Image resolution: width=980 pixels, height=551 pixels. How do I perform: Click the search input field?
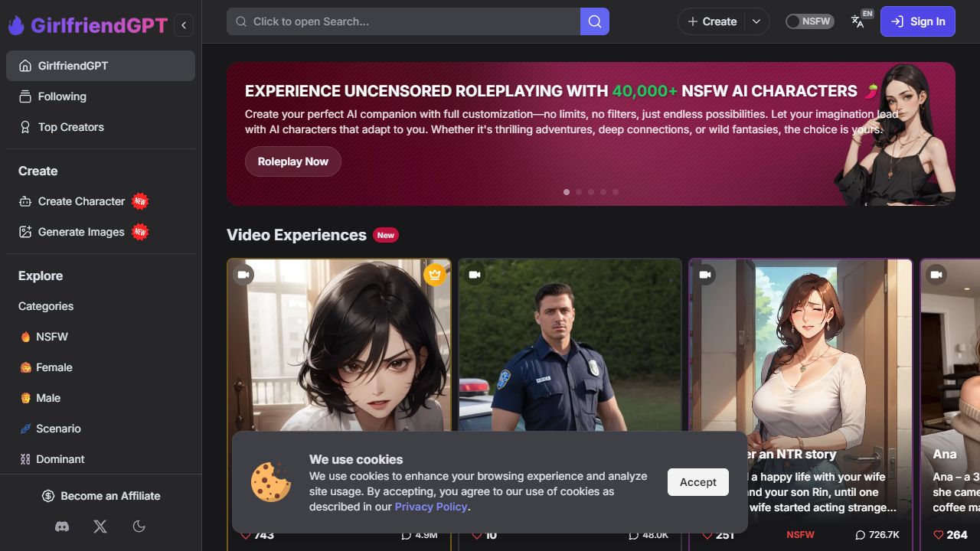click(x=403, y=21)
